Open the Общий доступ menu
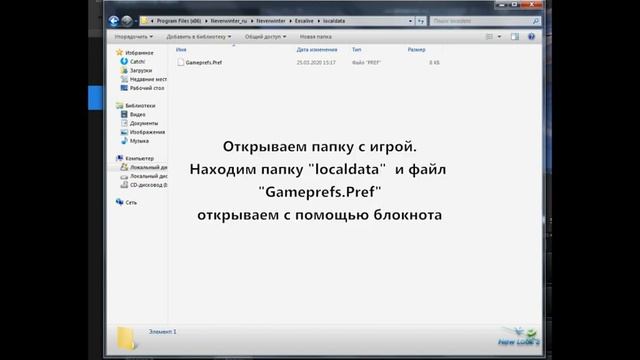 tap(265, 37)
